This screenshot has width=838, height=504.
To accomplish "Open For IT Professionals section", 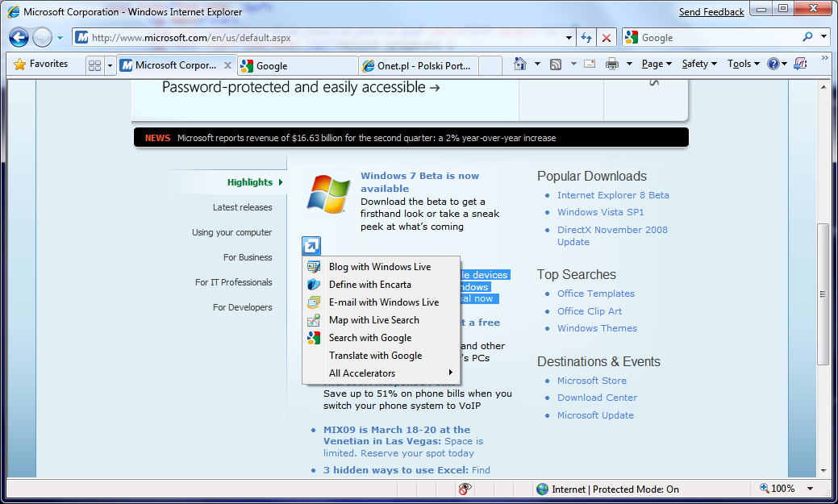I will (x=234, y=282).
